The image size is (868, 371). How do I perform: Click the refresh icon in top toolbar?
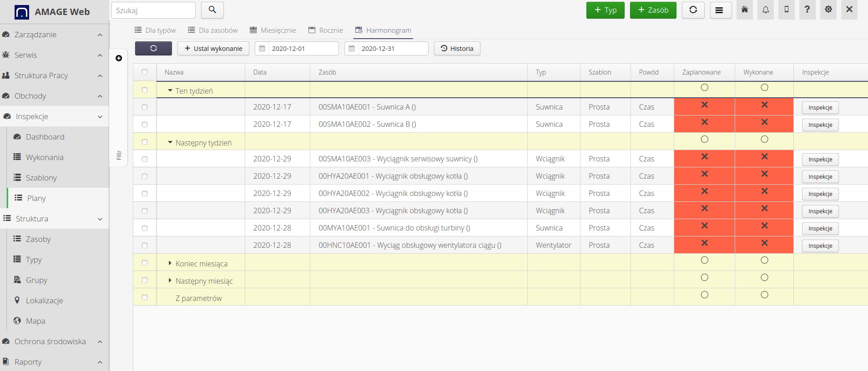(693, 10)
